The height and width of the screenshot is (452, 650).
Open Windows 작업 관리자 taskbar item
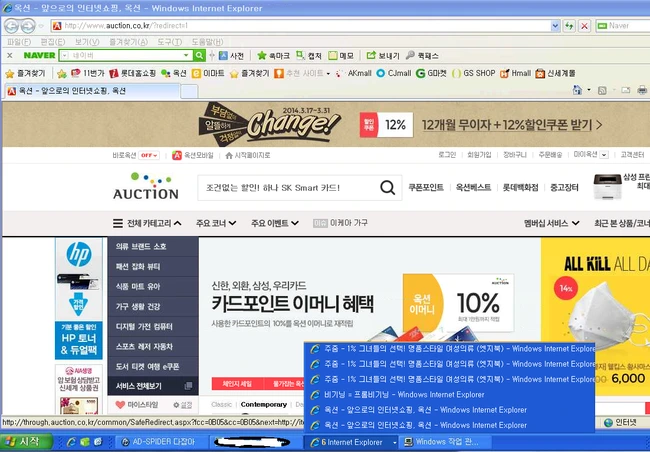pos(446,442)
